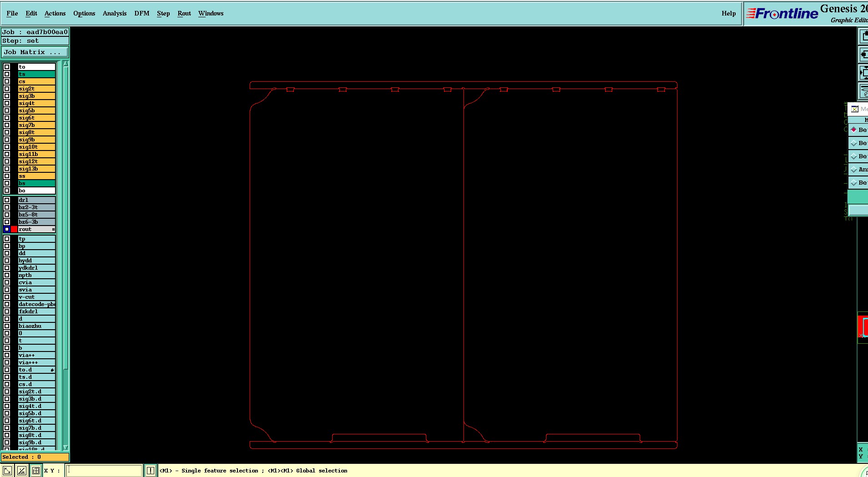The width and height of the screenshot is (868, 477).
Task: Open the DFM menu
Action: tap(142, 13)
